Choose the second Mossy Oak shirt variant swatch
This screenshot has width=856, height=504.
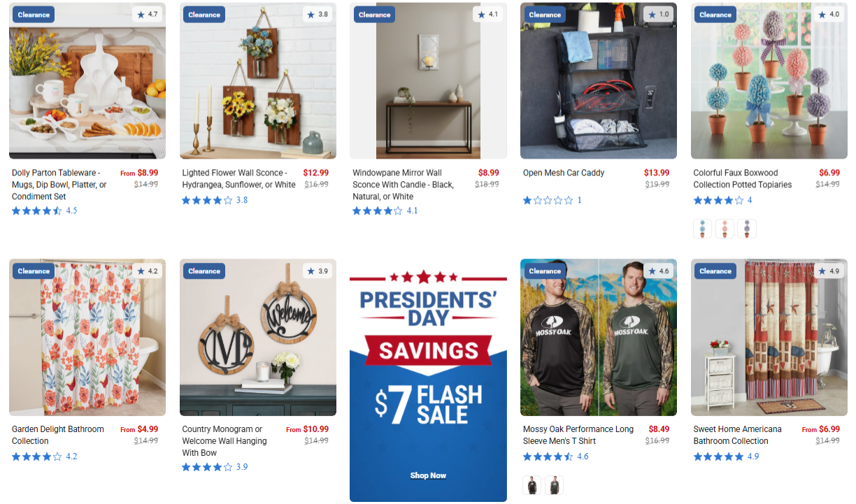[554, 485]
